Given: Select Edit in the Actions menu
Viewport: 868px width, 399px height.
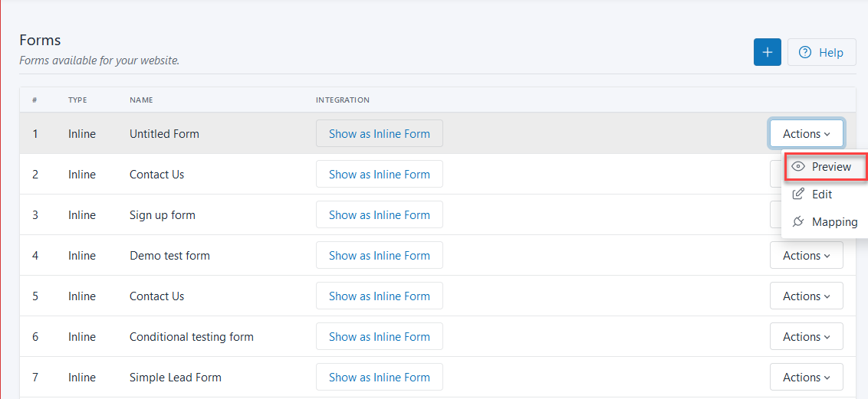Looking at the screenshot, I should click(825, 195).
